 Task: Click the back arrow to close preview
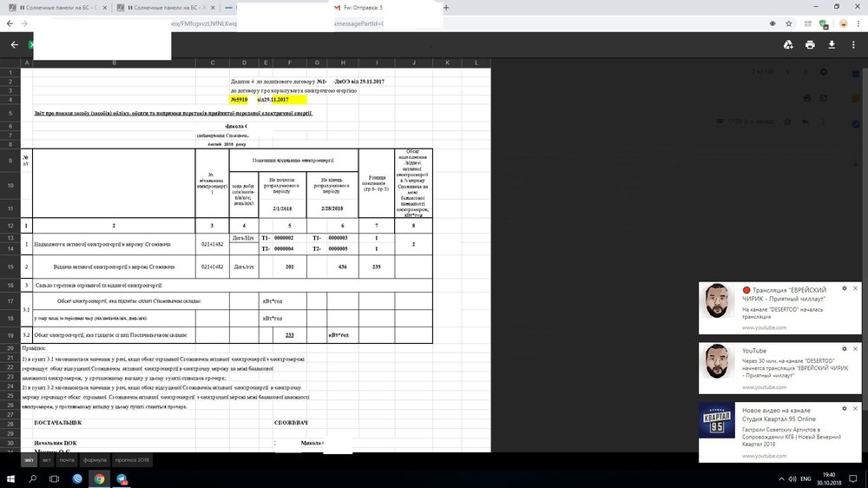tap(14, 44)
